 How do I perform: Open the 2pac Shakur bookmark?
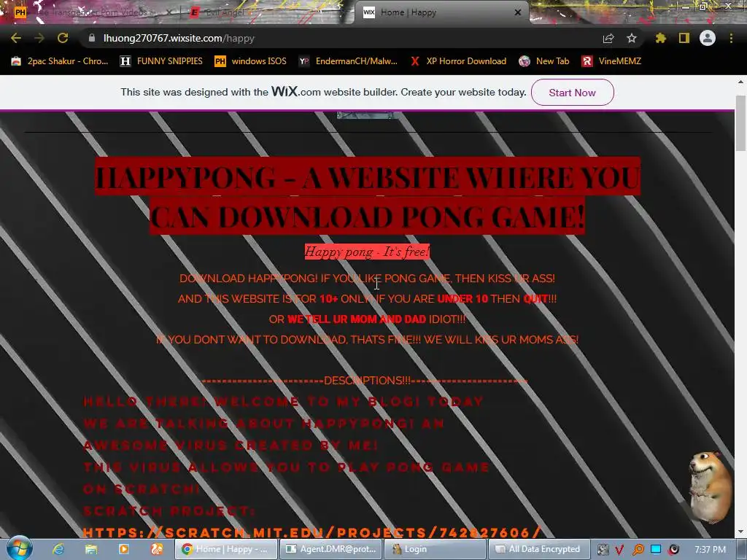point(60,61)
